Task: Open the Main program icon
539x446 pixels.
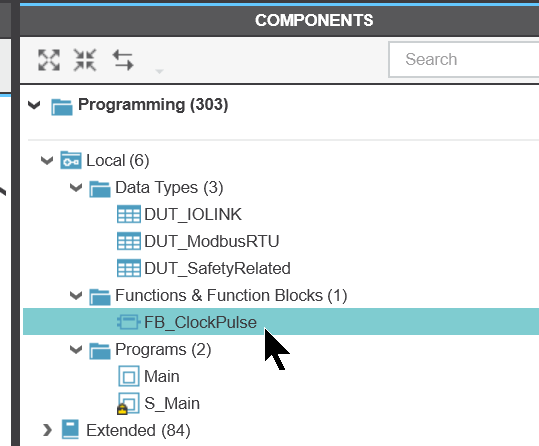Action: click(129, 376)
